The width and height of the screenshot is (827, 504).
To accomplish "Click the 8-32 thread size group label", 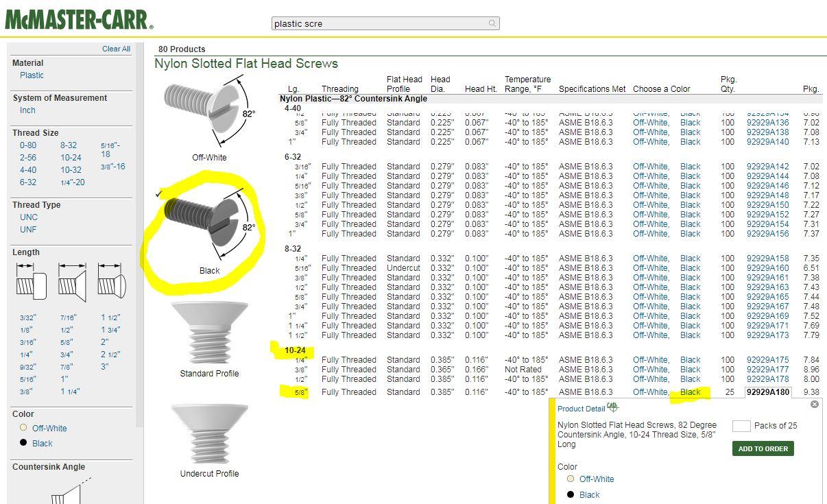I will (293, 249).
